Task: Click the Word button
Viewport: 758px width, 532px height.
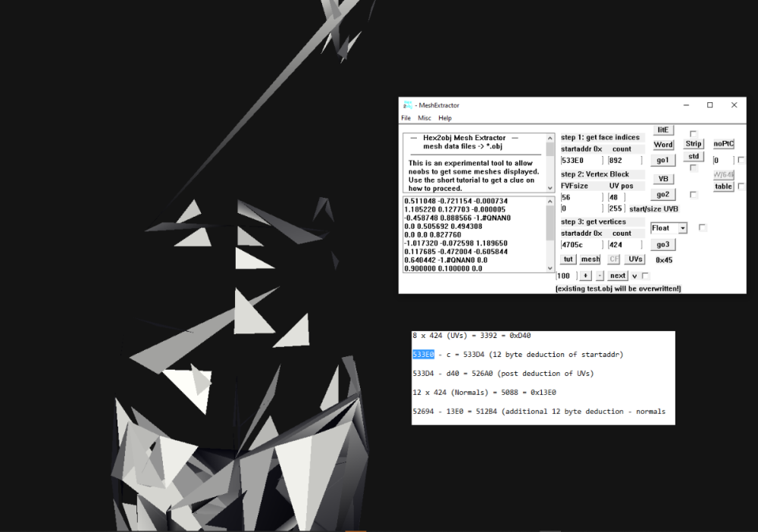Action: tap(663, 145)
